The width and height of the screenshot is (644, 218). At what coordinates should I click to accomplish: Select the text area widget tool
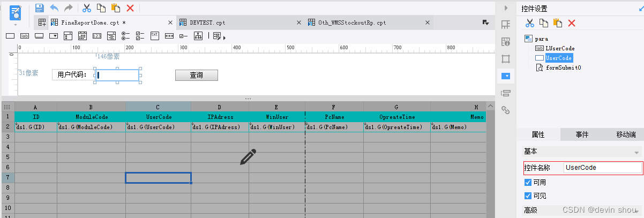point(155,35)
